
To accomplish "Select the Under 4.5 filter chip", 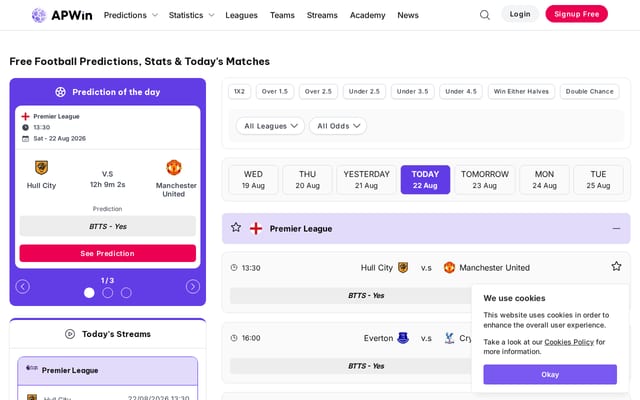I will 461,91.
